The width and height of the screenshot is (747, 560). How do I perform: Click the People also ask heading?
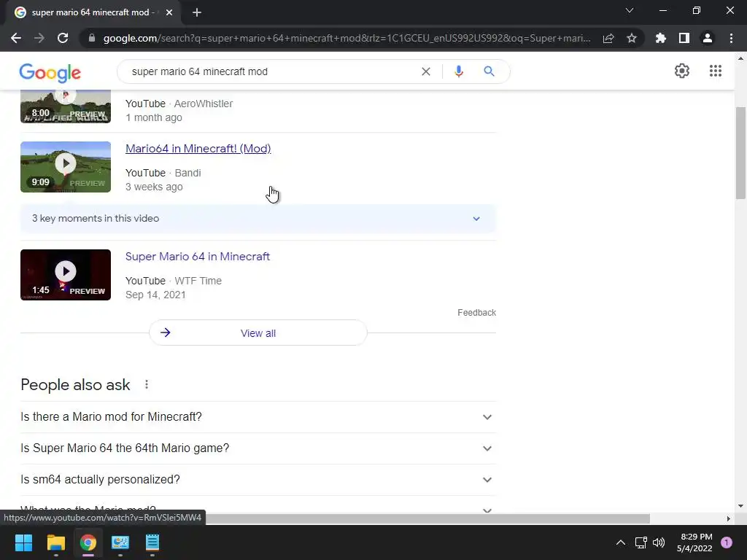(x=75, y=385)
